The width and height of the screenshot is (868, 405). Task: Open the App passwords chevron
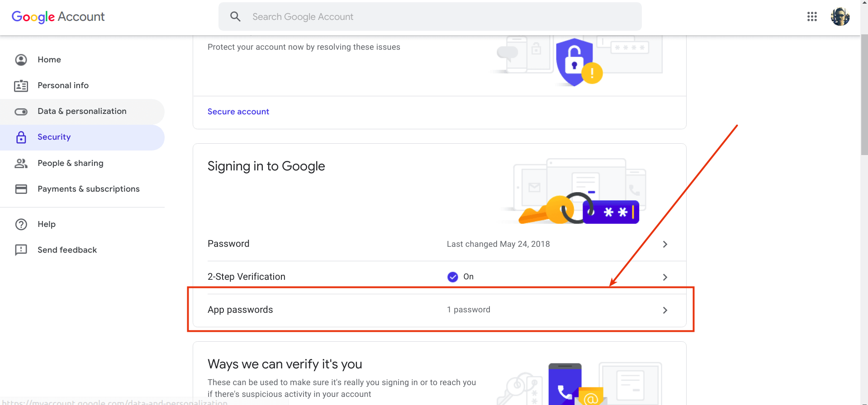pyautogui.click(x=665, y=310)
